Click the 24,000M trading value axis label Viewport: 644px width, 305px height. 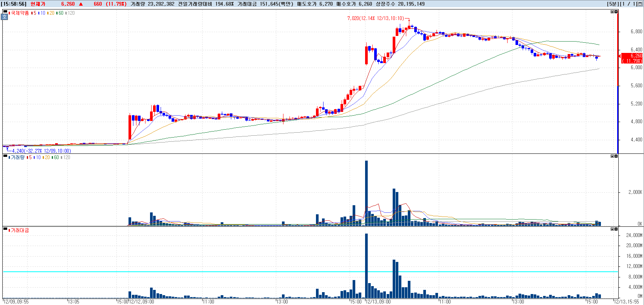(634, 235)
